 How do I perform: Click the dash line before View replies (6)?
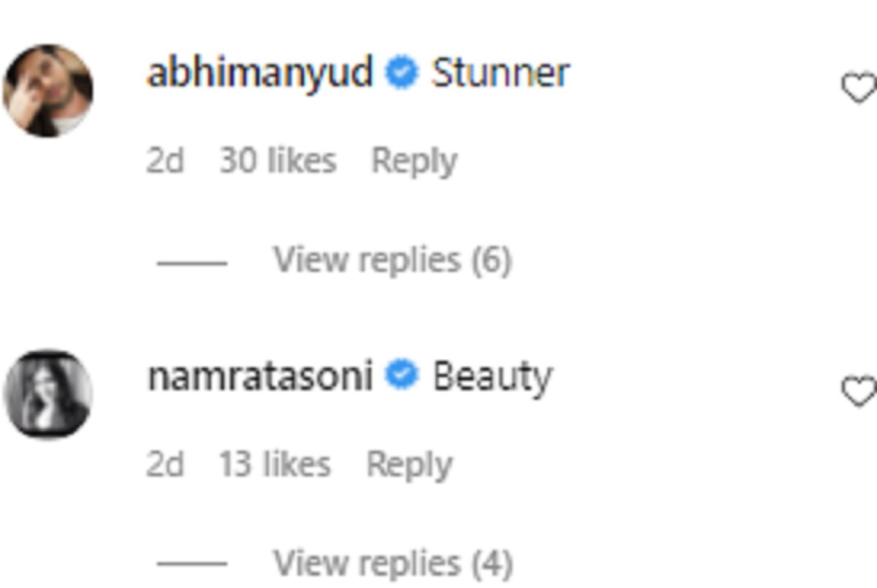[192, 262]
